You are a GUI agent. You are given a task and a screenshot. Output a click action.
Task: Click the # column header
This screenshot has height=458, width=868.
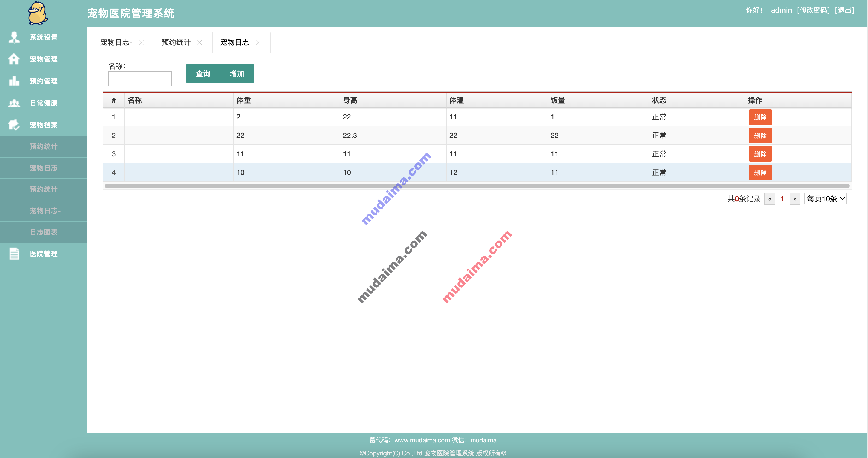tap(114, 100)
